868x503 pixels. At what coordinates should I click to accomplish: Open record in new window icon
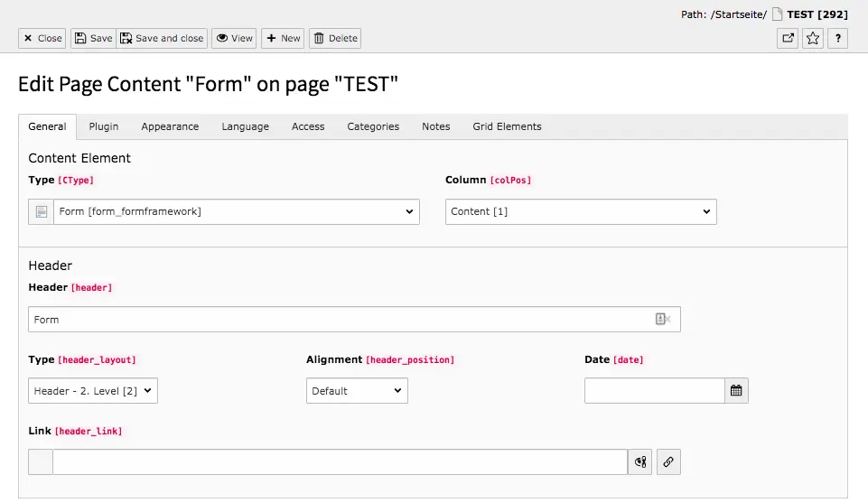point(788,38)
